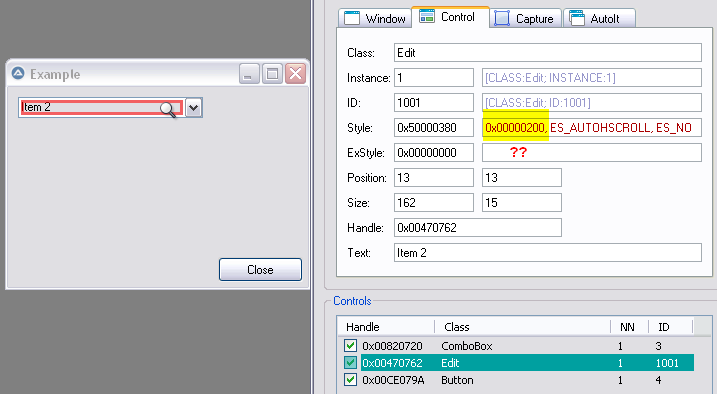Click the Size height field 15
717x394 pixels.
pyautogui.click(x=522, y=202)
